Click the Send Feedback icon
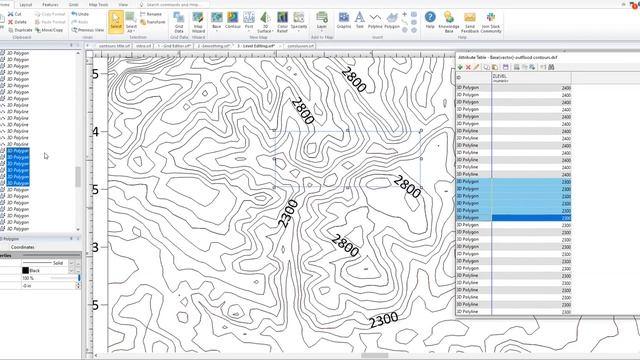The height and width of the screenshot is (360, 640). click(469, 22)
